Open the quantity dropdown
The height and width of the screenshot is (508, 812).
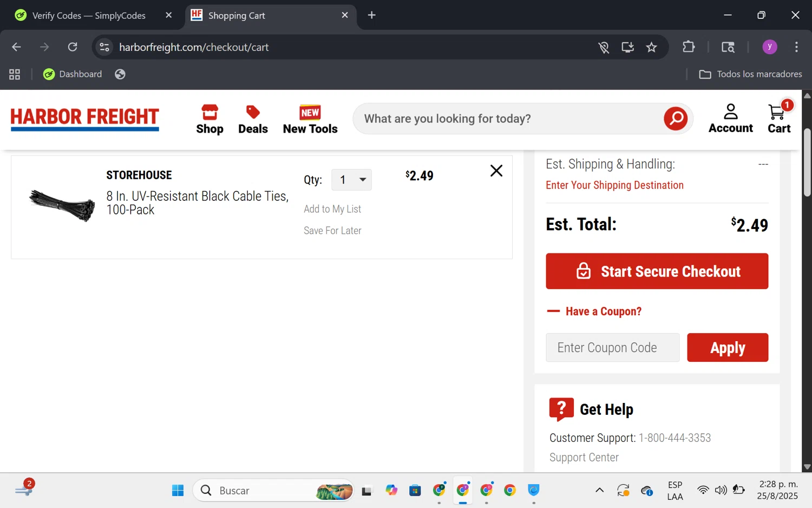[351, 180]
